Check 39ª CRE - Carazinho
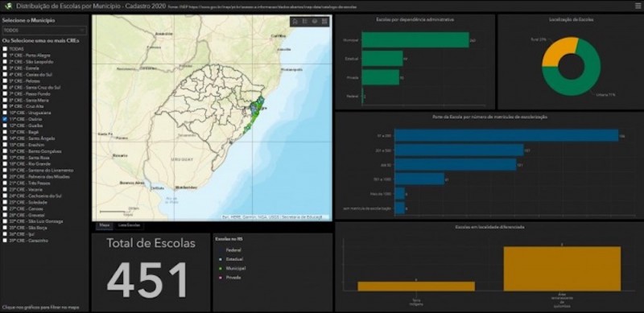The image size is (644, 313). coord(5,241)
